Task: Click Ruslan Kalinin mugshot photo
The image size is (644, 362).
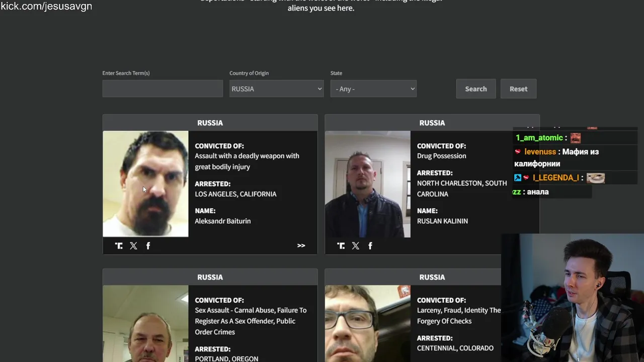Action: click(x=368, y=184)
